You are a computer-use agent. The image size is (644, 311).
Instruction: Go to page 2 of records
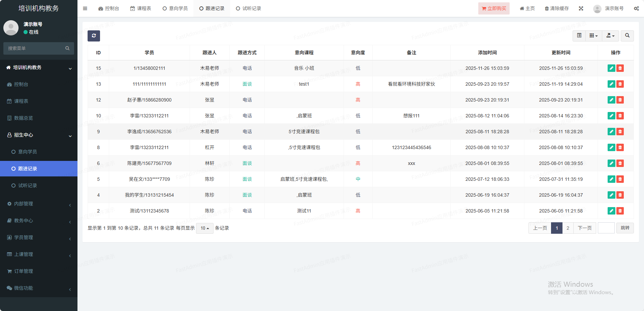(568, 228)
